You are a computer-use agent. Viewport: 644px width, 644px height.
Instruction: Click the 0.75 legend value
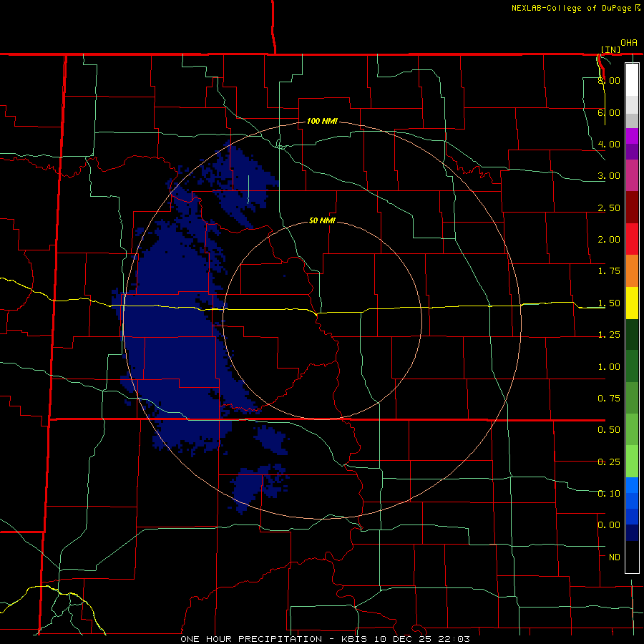tap(609, 399)
